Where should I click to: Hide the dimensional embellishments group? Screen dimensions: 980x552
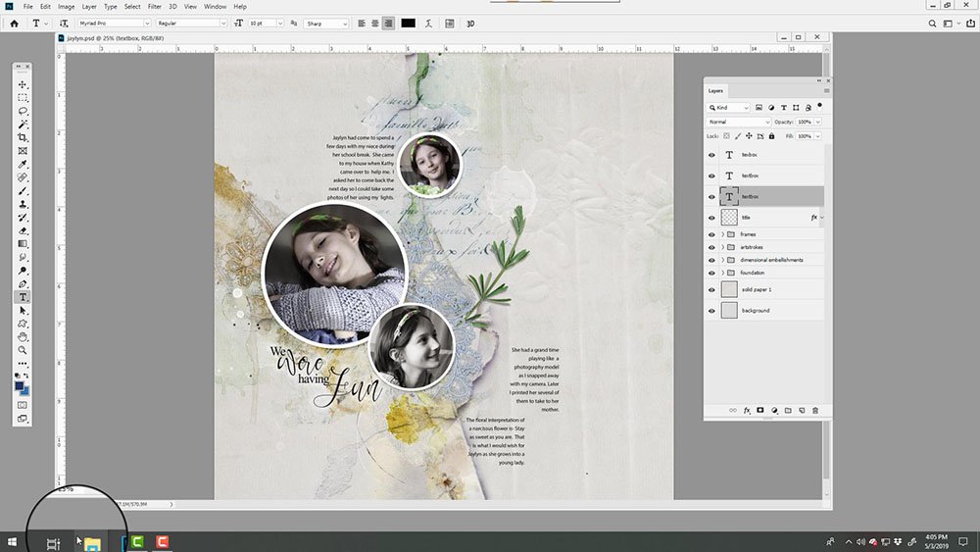point(711,260)
